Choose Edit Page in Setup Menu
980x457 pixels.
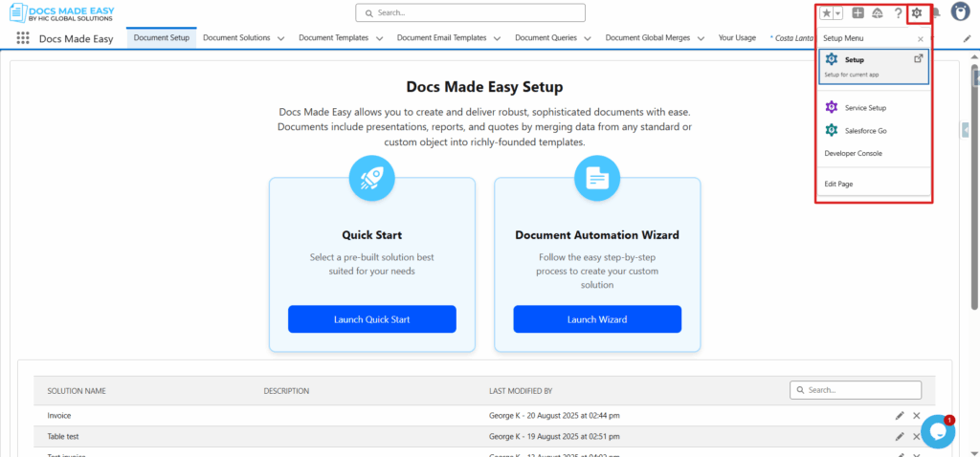[x=838, y=185]
